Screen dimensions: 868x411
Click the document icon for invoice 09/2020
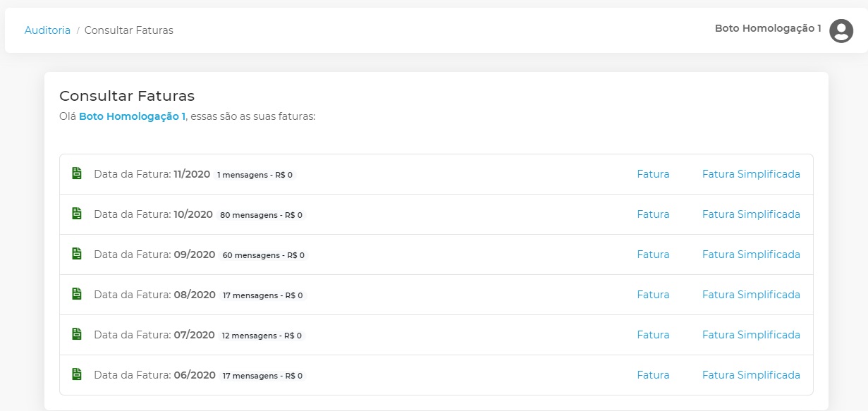point(77,254)
